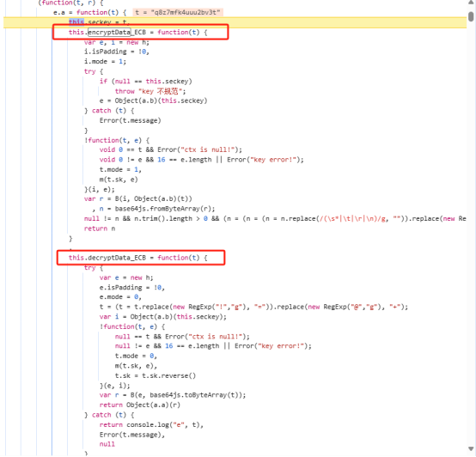Viewport: 476px width, 457px height.
Task: Click decryptData_ECB function name
Action: point(117,258)
